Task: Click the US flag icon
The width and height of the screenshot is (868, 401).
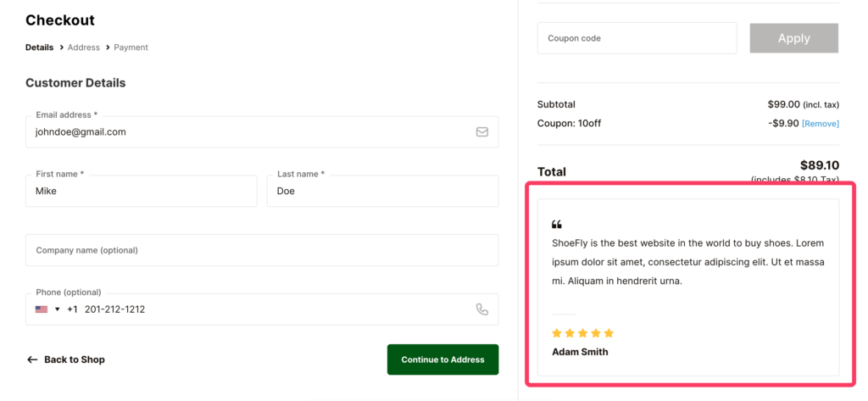Action: (42, 309)
